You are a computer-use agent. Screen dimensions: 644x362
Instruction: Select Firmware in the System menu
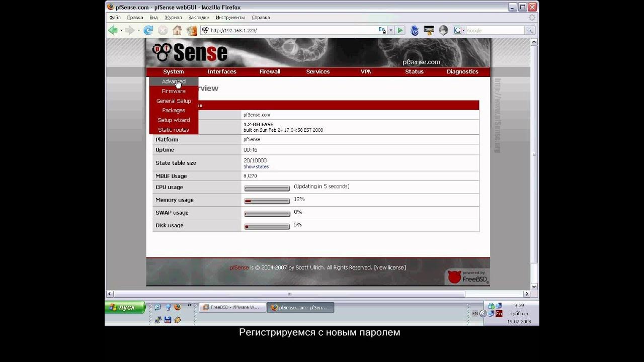pyautogui.click(x=174, y=91)
